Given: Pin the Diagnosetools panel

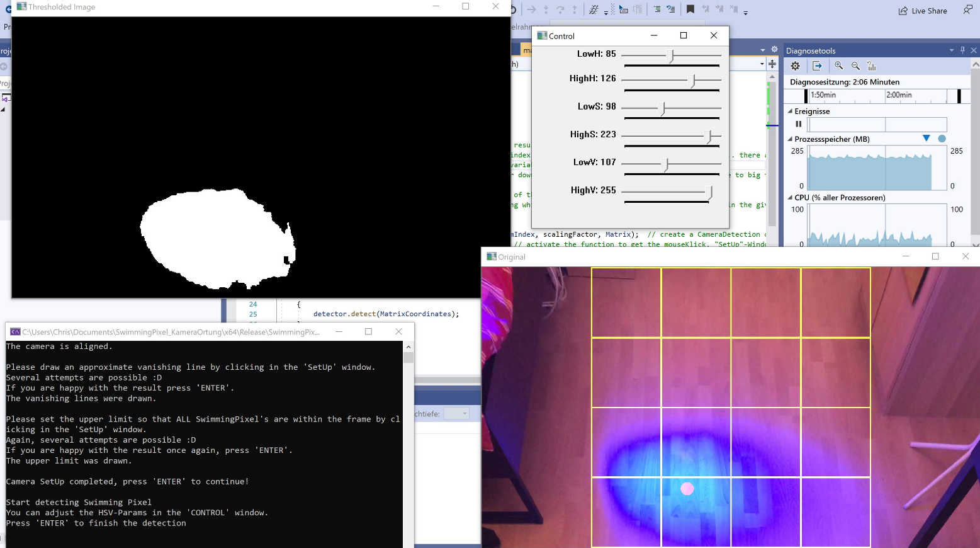Looking at the screenshot, I should tap(962, 50).
